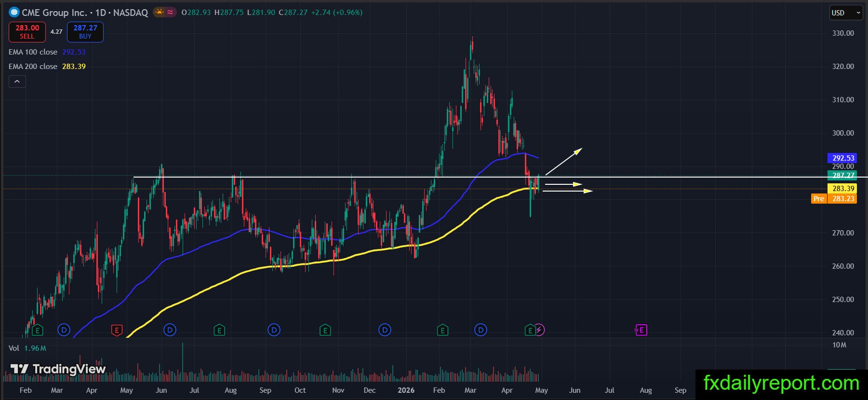Click the purple lightning bolt marker
Image resolution: width=868 pixels, height=400 pixels.
click(540, 330)
